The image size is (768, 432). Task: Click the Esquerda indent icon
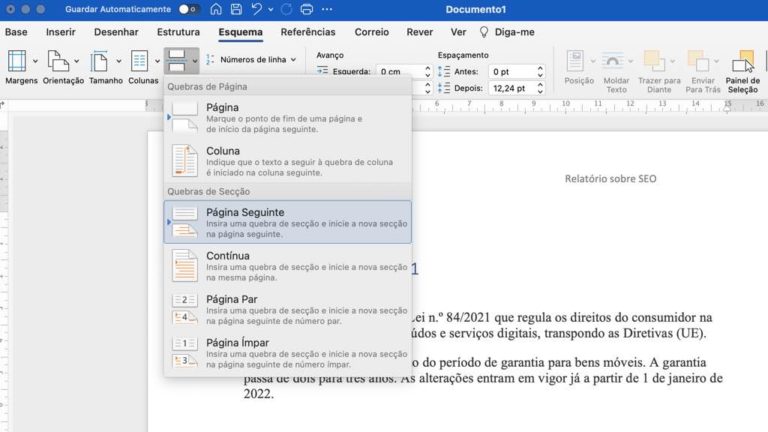click(322, 71)
